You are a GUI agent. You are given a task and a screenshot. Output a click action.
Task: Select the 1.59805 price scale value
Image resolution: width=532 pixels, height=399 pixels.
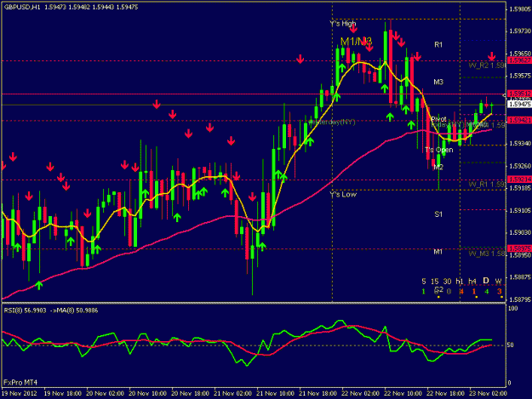point(520,9)
